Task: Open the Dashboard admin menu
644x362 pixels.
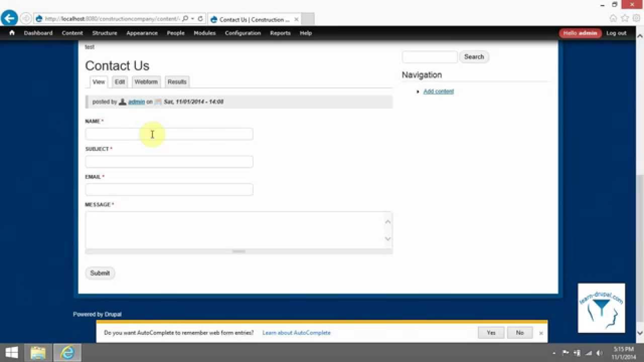Action: click(38, 33)
